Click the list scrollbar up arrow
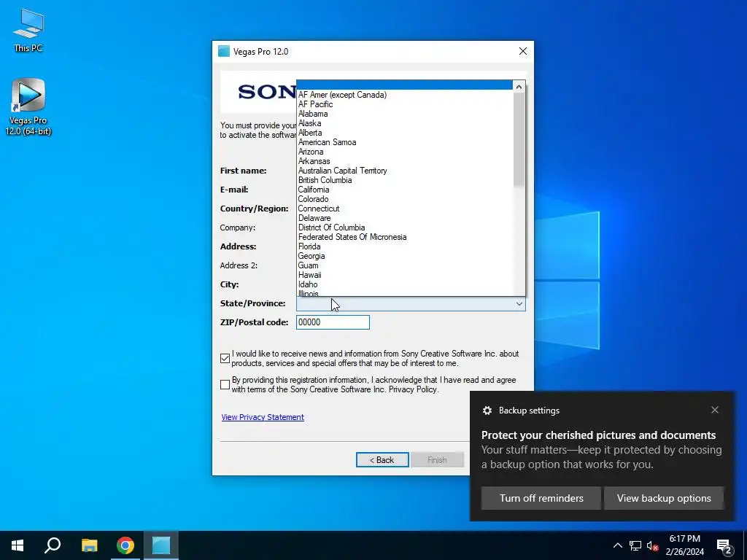 coord(519,87)
